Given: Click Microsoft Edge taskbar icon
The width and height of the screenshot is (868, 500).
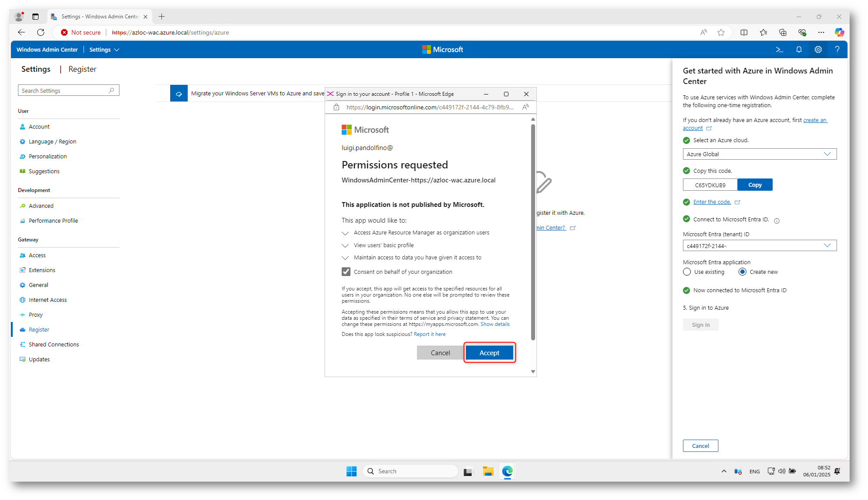Looking at the screenshot, I should pos(507,471).
